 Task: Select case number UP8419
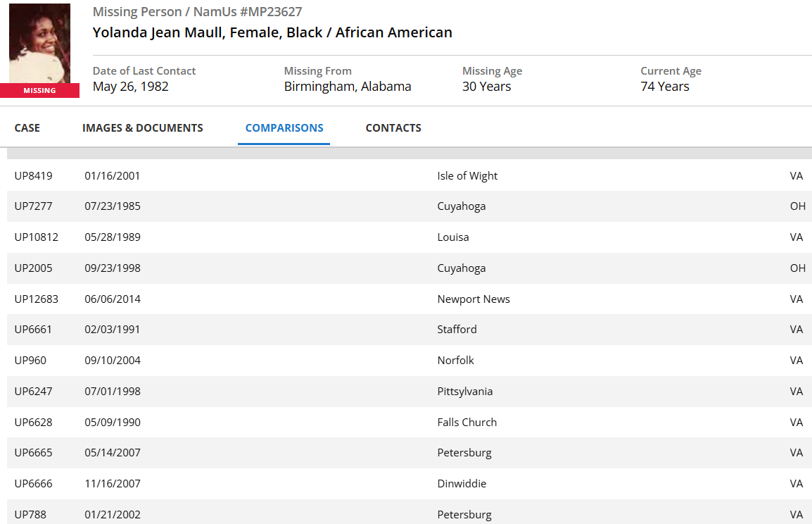point(33,175)
